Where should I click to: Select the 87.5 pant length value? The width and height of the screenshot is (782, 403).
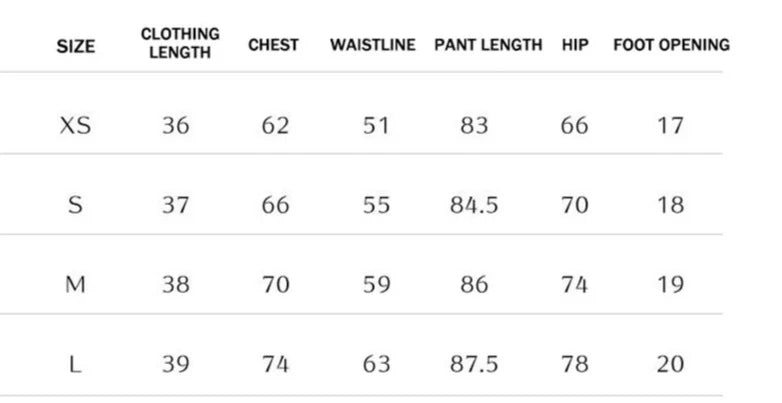tap(474, 364)
